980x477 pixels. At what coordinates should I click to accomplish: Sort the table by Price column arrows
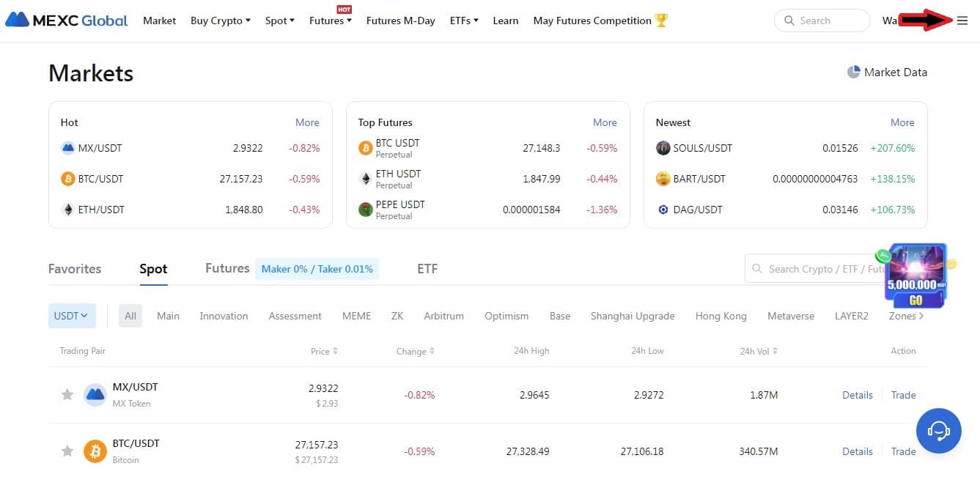tap(335, 351)
